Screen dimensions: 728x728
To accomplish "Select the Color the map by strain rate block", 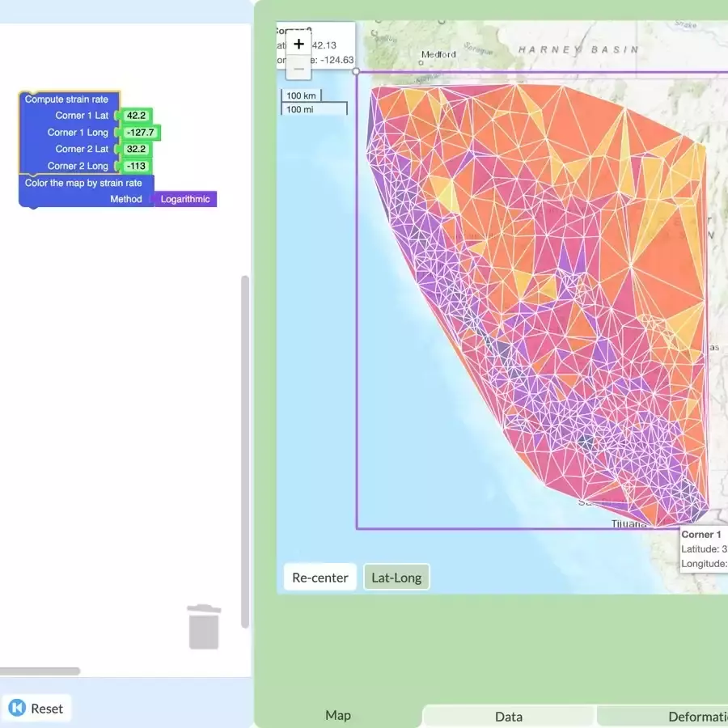I will [x=85, y=182].
